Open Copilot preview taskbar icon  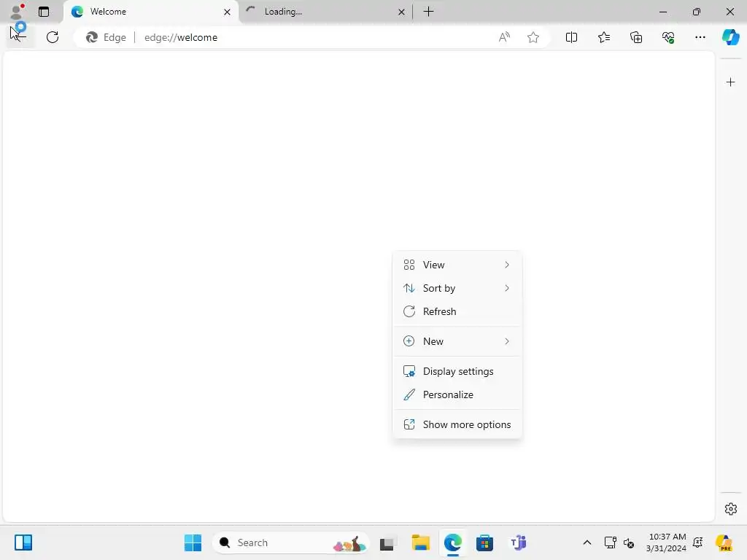pos(724,542)
